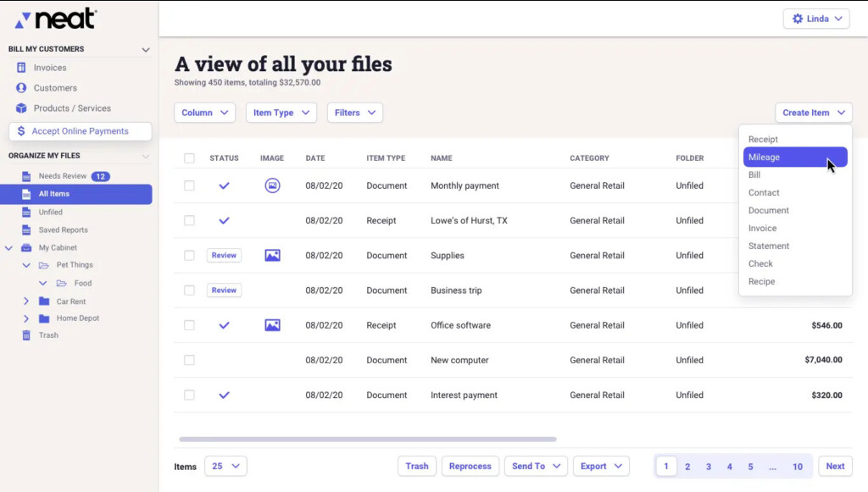Open the Filters dropdown

point(355,113)
